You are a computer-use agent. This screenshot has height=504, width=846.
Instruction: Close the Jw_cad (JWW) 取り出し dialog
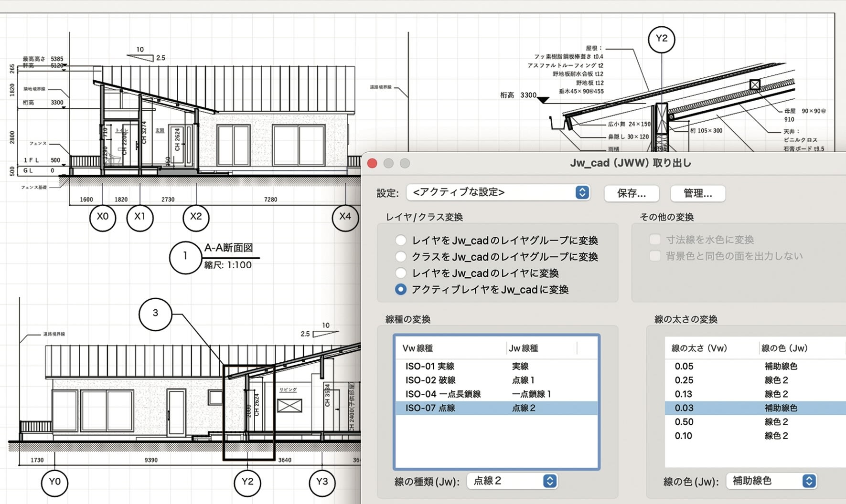(373, 162)
